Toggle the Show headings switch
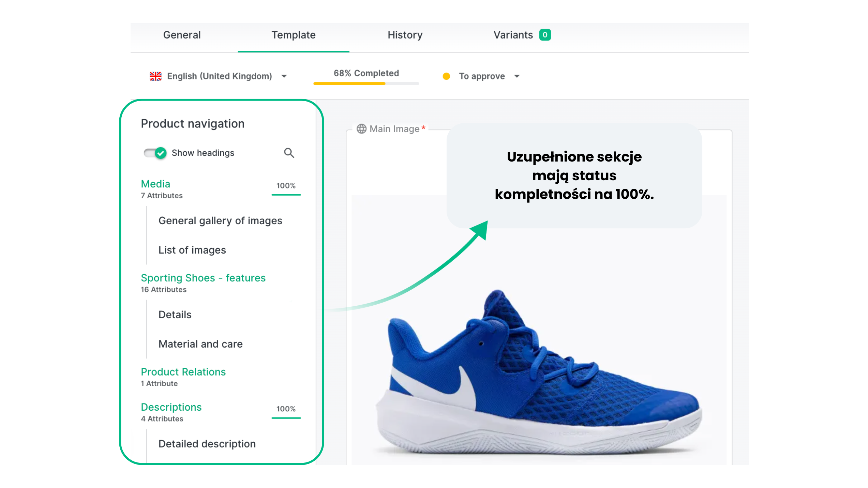This screenshot has height=488, width=868. pos(155,153)
